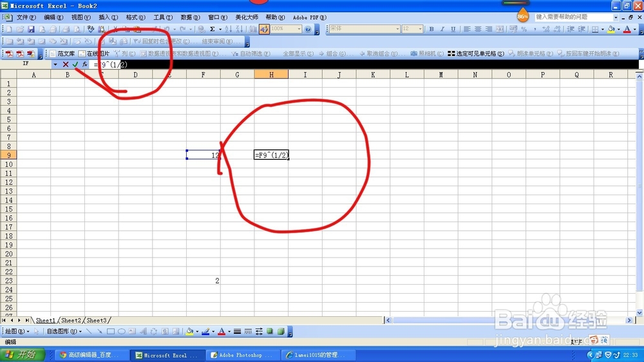The width and height of the screenshot is (644, 362).
Task: Click the AutoSum sigma icon
Action: click(213, 29)
